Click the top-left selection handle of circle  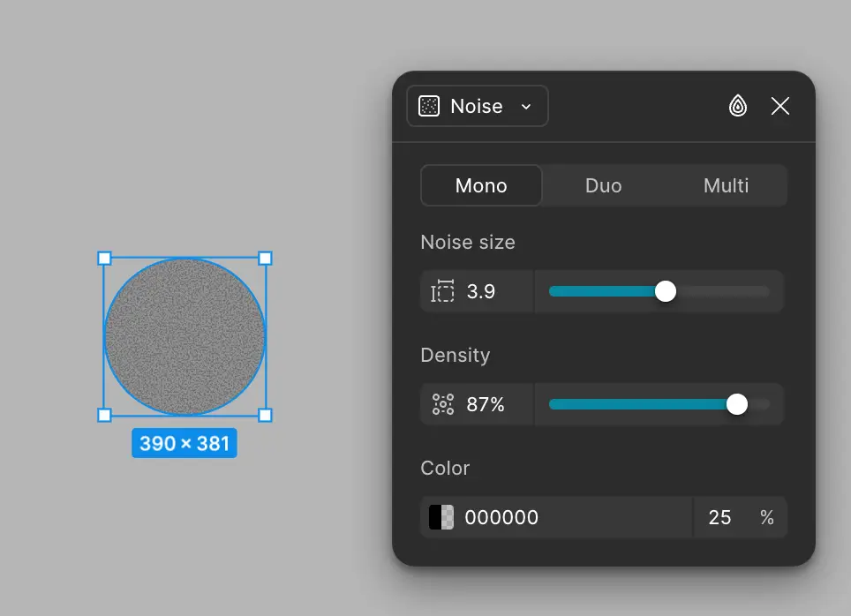104,259
